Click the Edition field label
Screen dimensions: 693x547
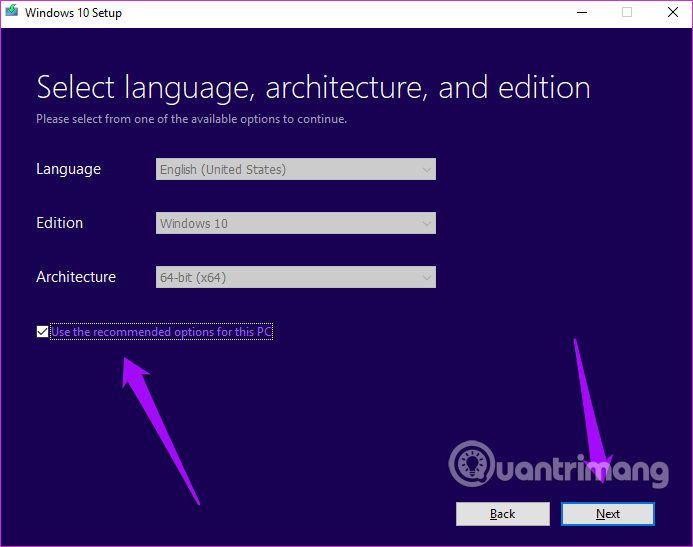(x=60, y=223)
